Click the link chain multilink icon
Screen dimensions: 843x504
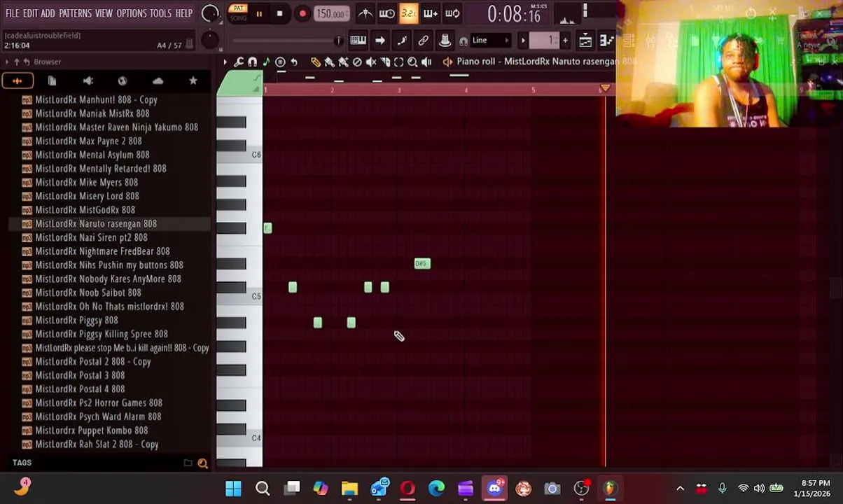click(x=423, y=41)
